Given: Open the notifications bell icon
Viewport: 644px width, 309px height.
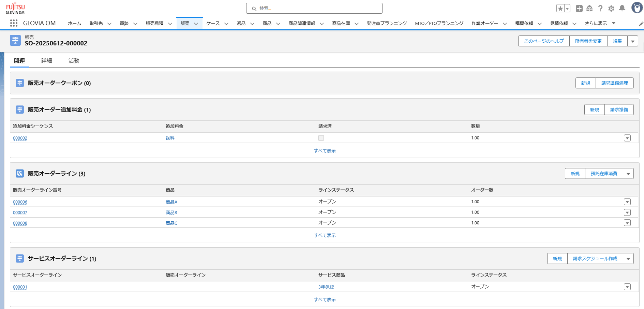Looking at the screenshot, I should 622,9.
